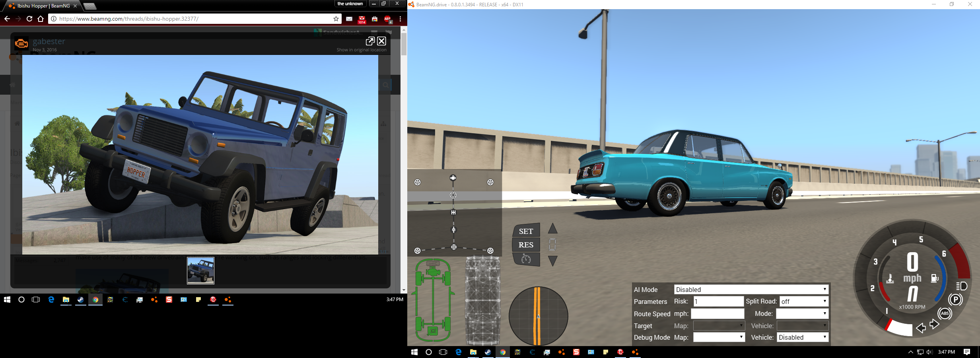980x358 pixels.
Task: Click the browser scrollbar down arrow
Action: [404, 290]
